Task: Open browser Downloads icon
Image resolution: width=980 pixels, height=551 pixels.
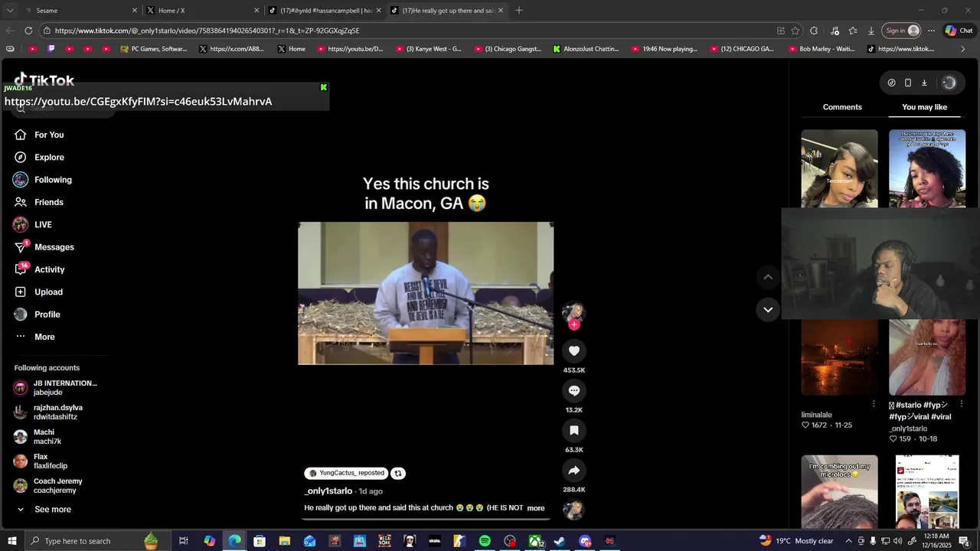Action: [x=871, y=31]
